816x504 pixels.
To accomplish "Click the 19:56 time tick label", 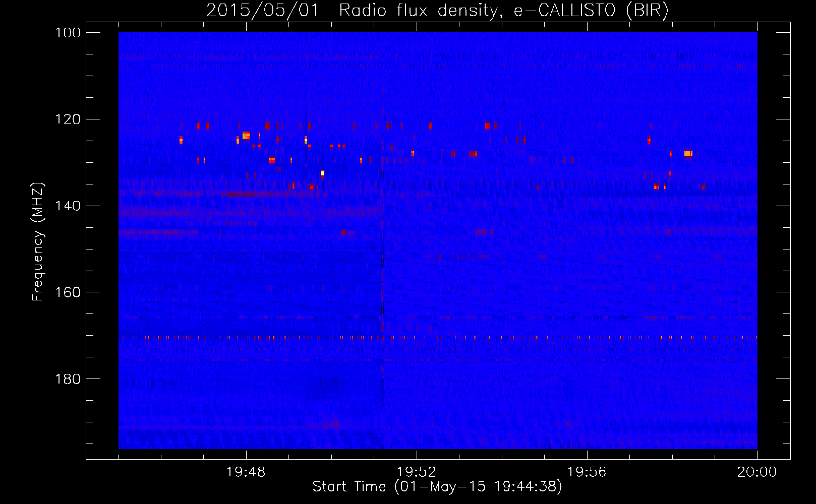I will pos(587,472).
